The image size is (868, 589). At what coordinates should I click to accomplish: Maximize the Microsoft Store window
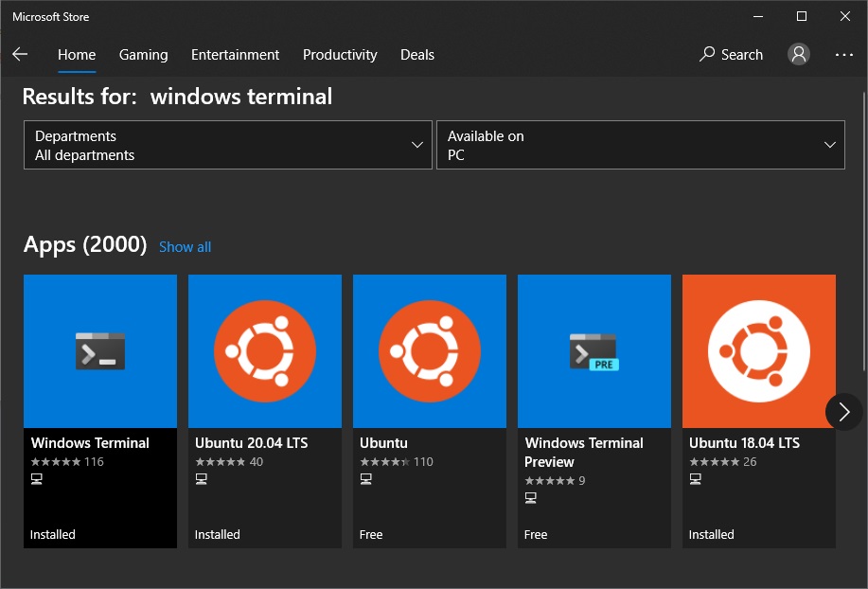click(x=801, y=17)
